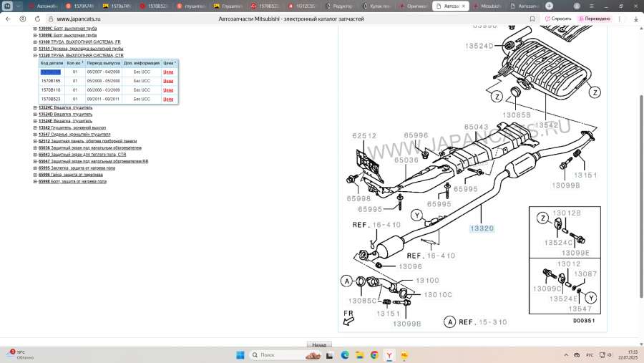Open the profile avatar icon in title bar
The width and height of the screenshot is (644, 363).
[577, 6]
